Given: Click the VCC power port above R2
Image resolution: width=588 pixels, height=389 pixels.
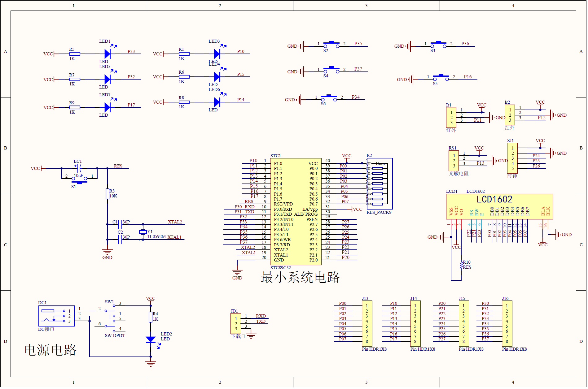Looking at the screenshot, I should (347, 157).
